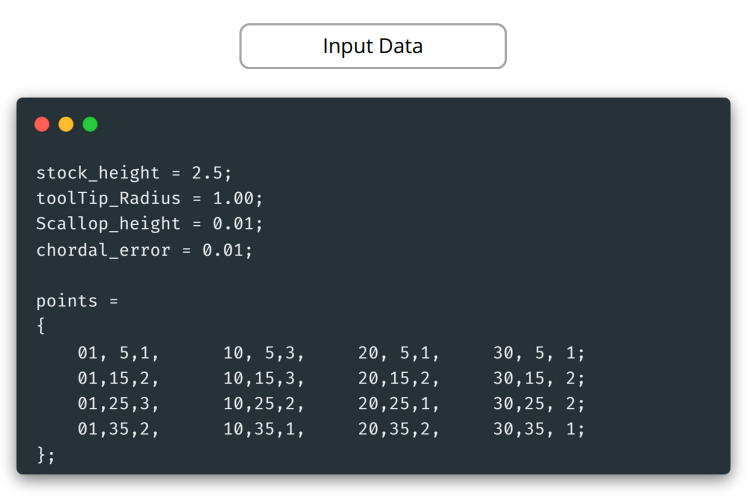Click the red close dot
Viewport: 750px width, 500px height.
pos(42,124)
